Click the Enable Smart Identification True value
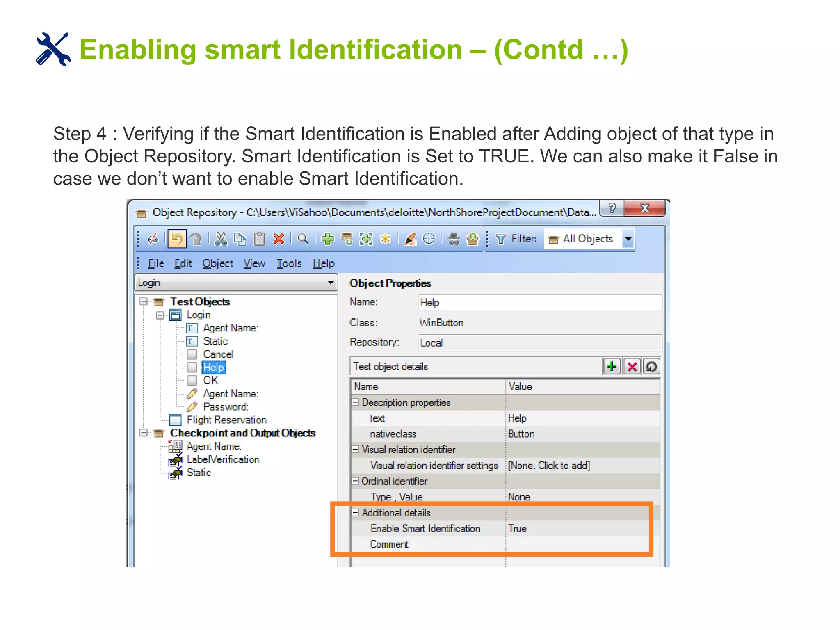Screen dimensions: 840x630 582,528
